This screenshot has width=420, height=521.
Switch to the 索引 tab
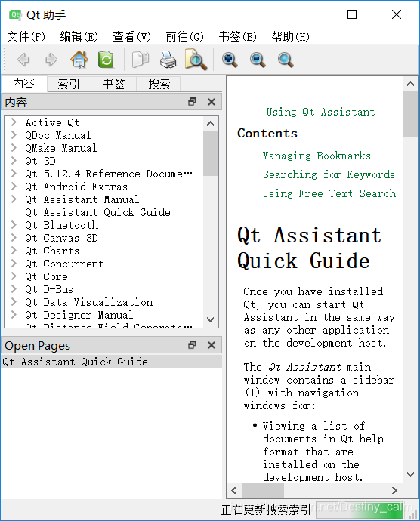click(x=69, y=84)
